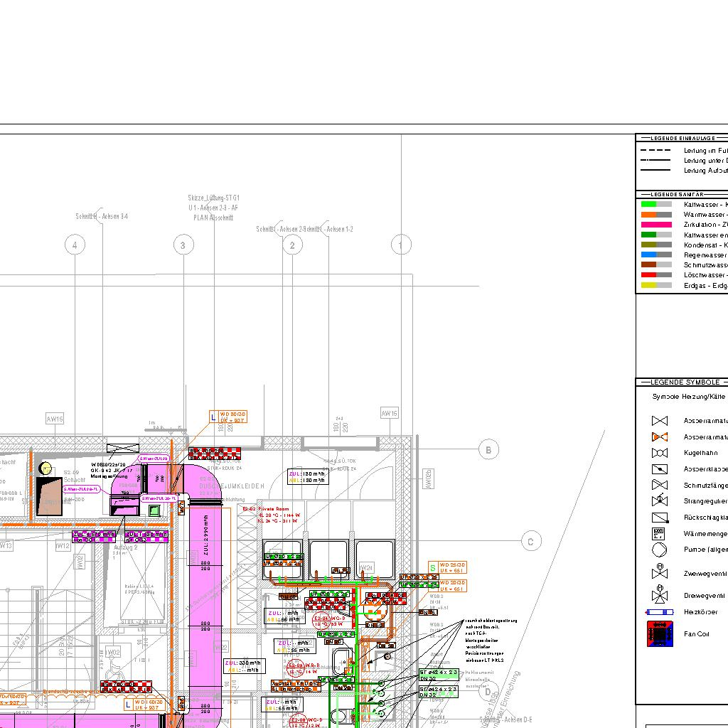The width and height of the screenshot is (728, 728).
Task: Select the Rückschlagklappe symbol in legend
Action: [659, 518]
